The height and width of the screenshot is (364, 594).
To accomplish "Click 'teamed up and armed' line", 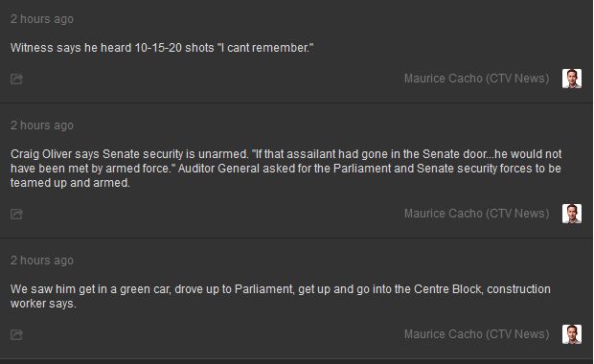I will pyautogui.click(x=70, y=183).
